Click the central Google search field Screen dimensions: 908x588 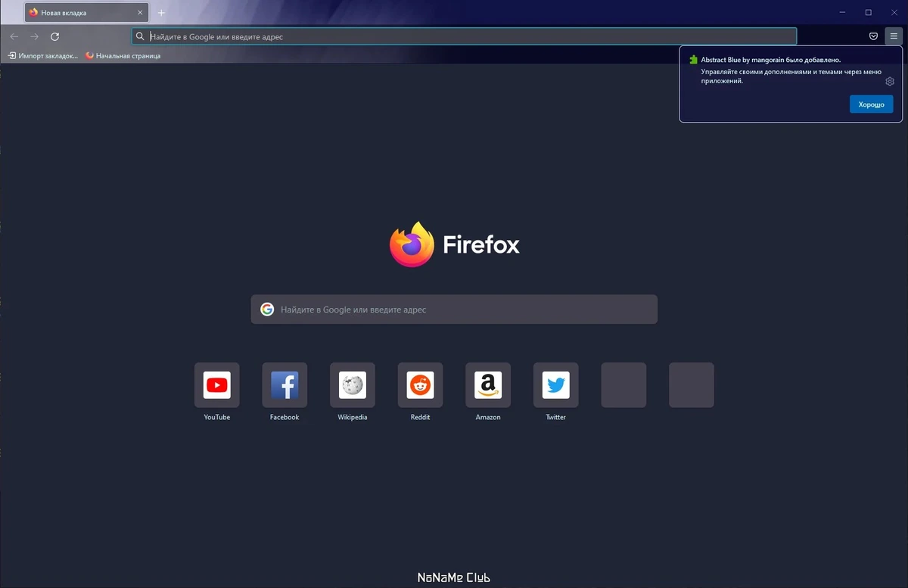[x=454, y=310]
